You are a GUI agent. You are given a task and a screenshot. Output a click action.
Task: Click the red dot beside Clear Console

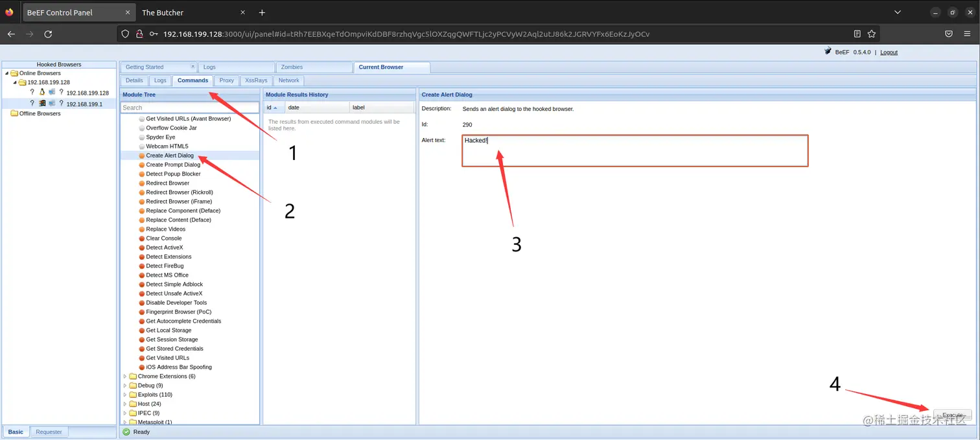pyautogui.click(x=141, y=238)
